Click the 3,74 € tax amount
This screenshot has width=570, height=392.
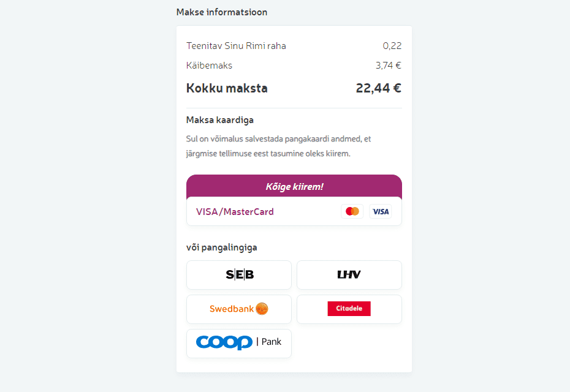388,66
